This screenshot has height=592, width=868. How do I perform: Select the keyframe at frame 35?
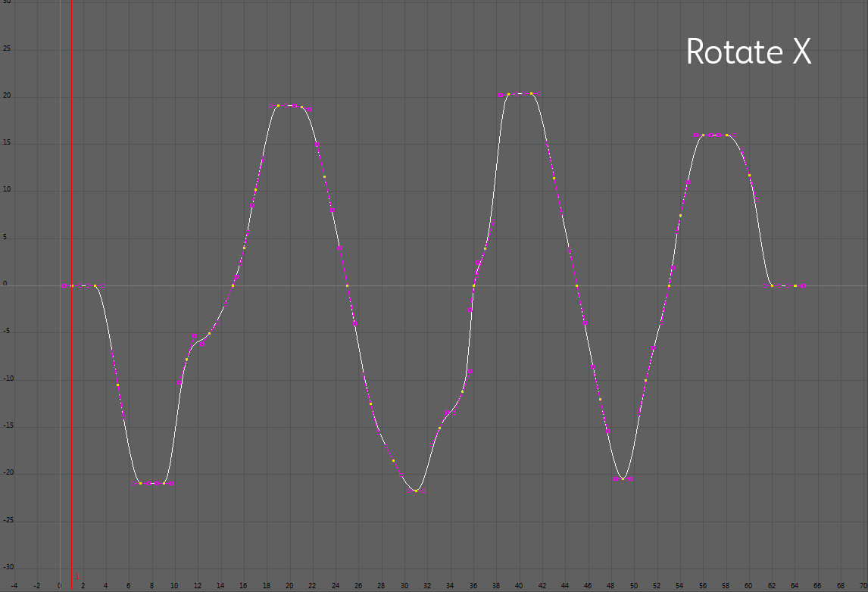[462, 391]
